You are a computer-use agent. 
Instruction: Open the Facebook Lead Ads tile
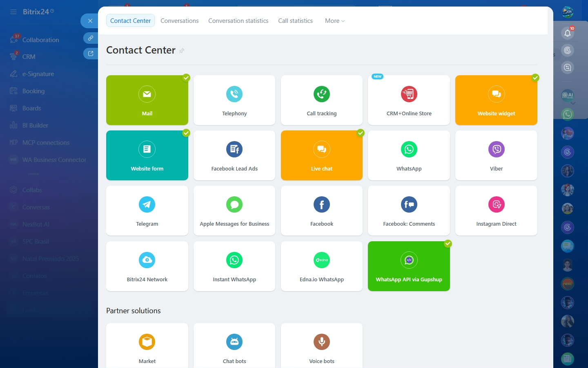click(234, 155)
